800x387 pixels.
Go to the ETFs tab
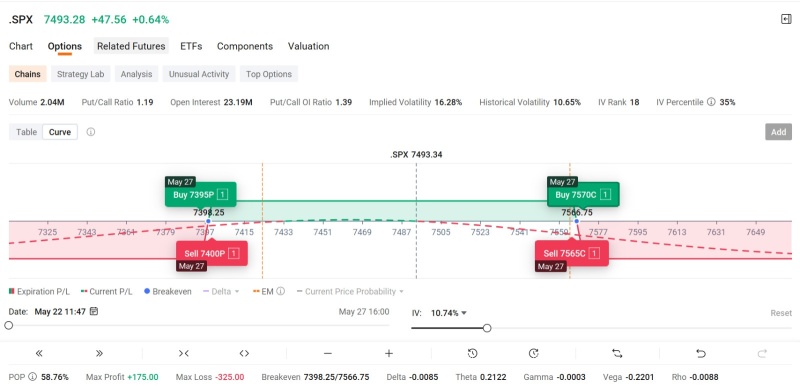tap(191, 46)
